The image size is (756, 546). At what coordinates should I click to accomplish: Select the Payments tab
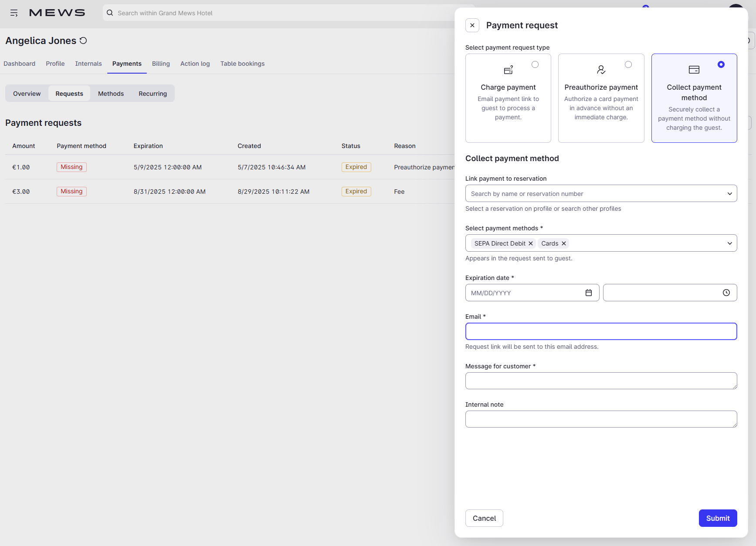[127, 64]
